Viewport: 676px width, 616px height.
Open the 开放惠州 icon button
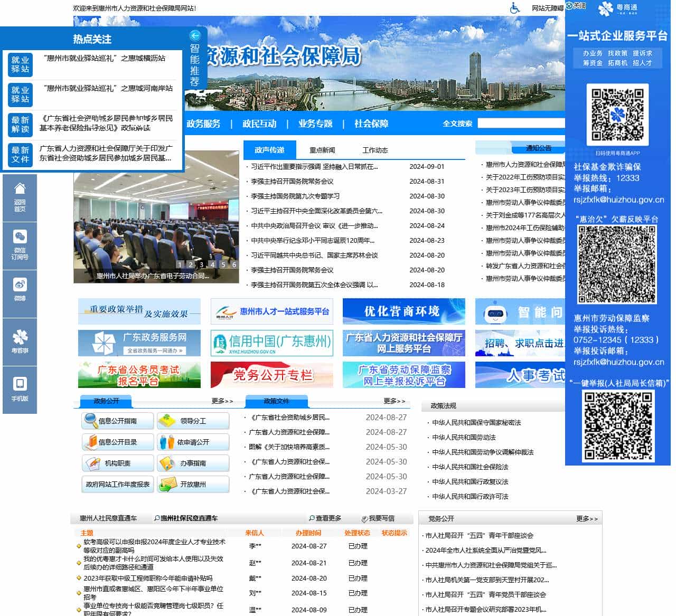(193, 484)
